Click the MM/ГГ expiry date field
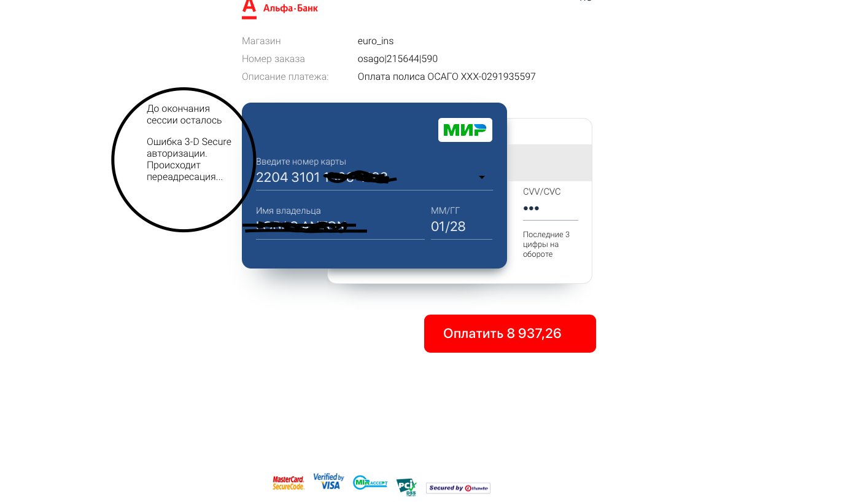The image size is (868, 502). coord(462,226)
